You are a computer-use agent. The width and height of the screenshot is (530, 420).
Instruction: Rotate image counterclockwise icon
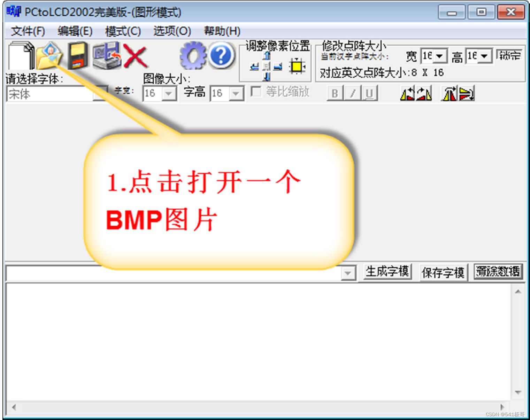coord(407,93)
